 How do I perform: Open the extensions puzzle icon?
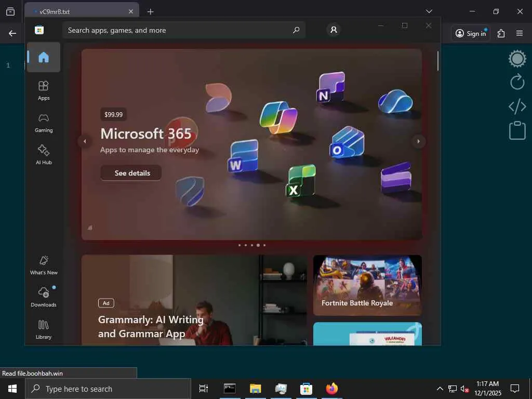pos(501,33)
